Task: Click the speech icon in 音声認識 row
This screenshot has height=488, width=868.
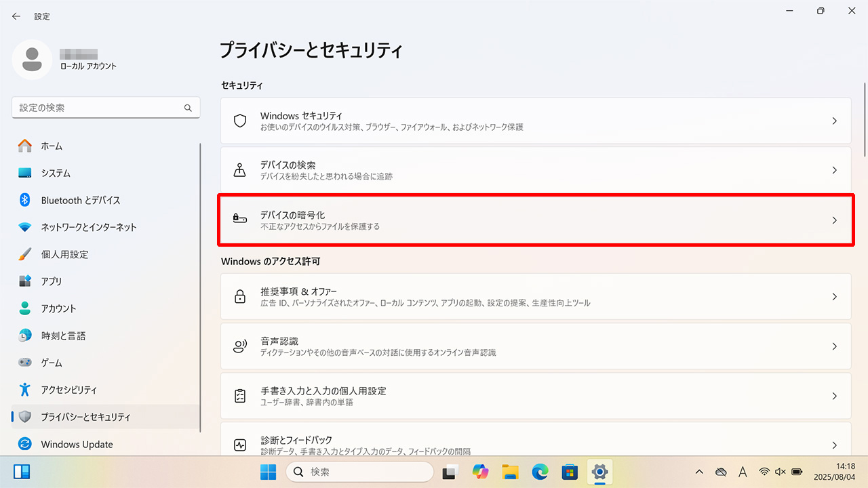Action: pyautogui.click(x=240, y=346)
